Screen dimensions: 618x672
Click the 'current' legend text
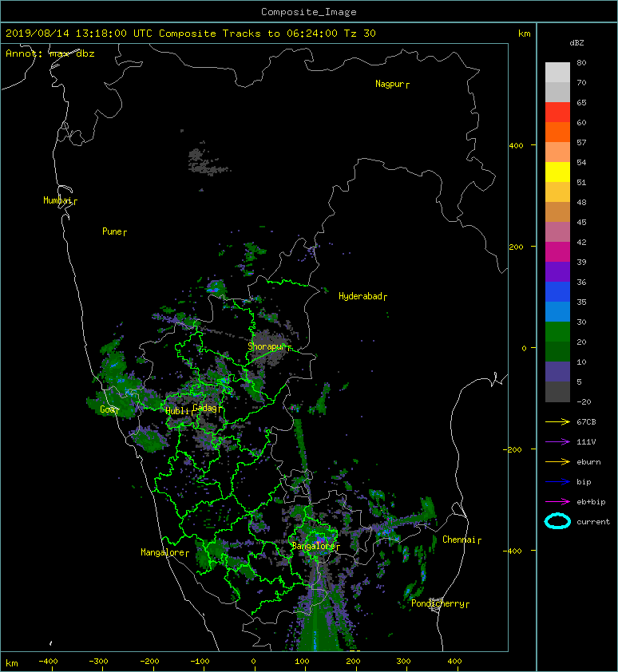coord(593,522)
